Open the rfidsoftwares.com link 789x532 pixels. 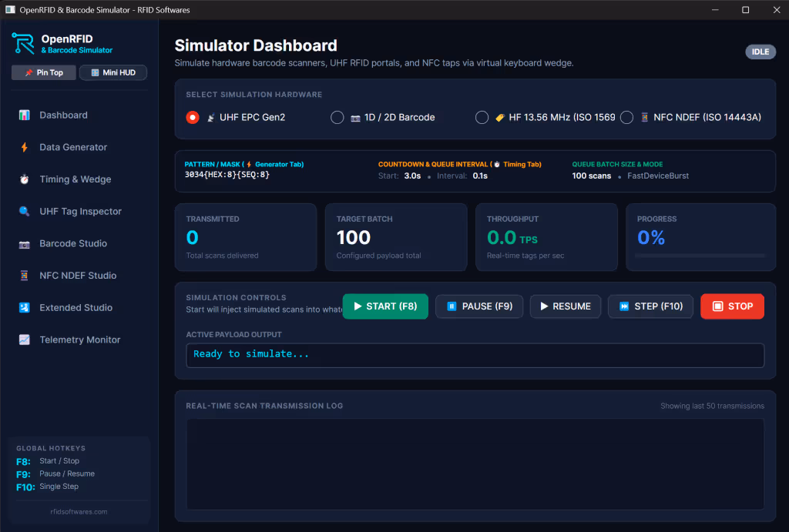79,512
